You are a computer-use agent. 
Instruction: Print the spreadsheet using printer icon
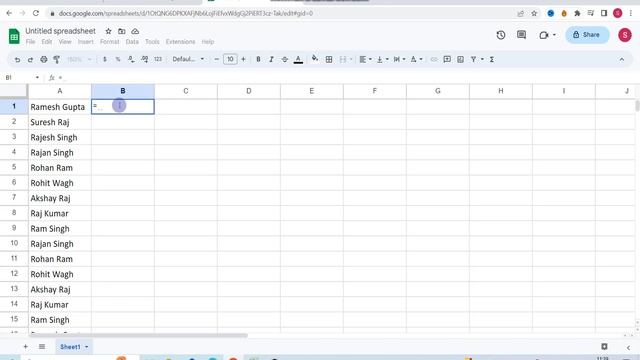tap(44, 60)
